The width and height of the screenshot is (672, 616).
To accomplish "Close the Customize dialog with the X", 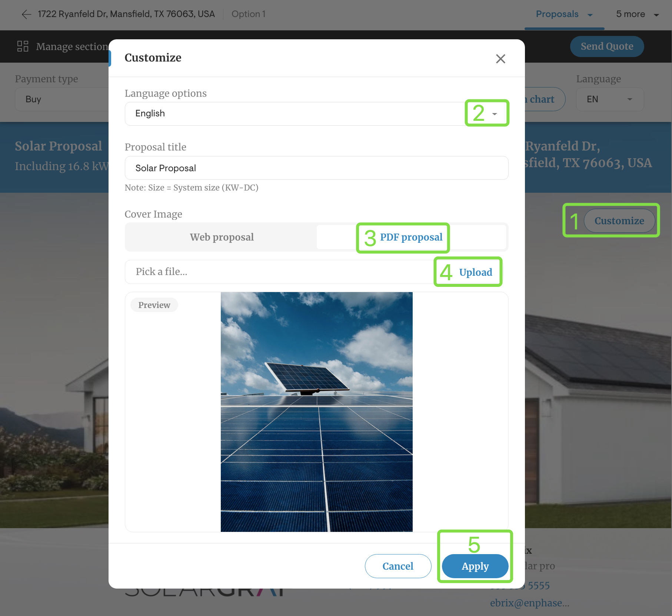I will coord(500,59).
